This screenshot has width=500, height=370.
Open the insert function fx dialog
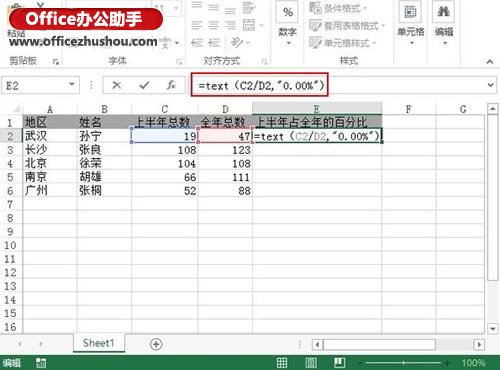(x=171, y=85)
